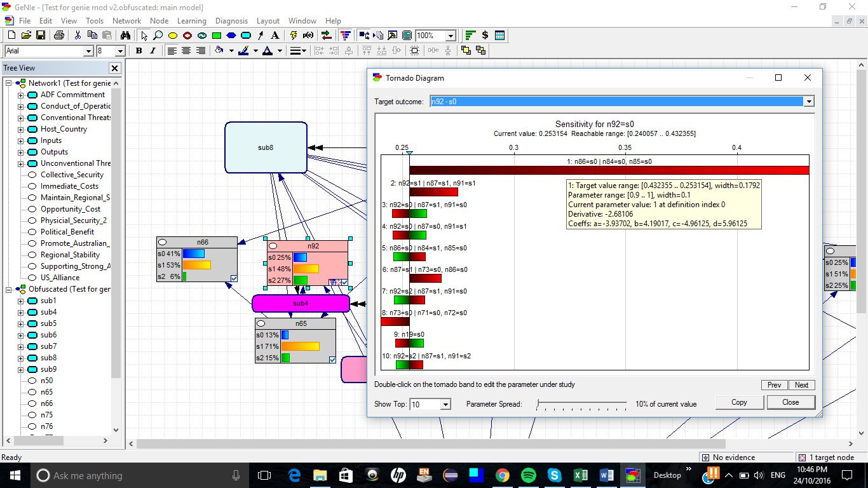Screen dimensions: 868x488
Task: Expand the Host_Country tree node
Action: click(20, 130)
